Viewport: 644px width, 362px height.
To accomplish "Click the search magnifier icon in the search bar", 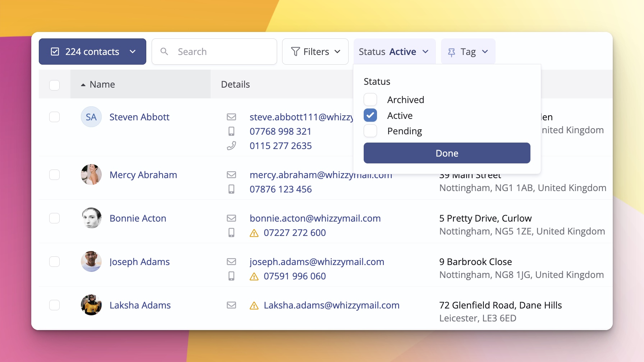I will [165, 51].
